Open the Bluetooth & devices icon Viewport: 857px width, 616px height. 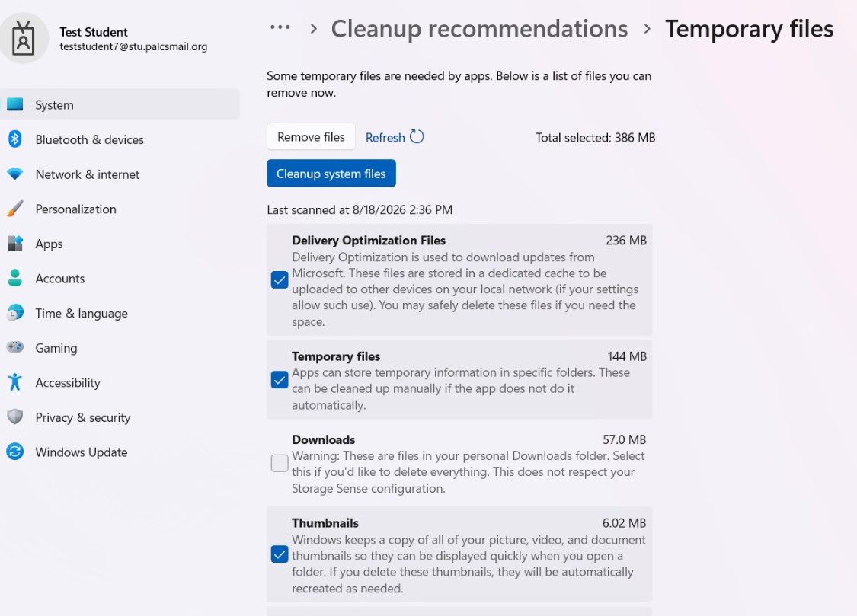14,139
